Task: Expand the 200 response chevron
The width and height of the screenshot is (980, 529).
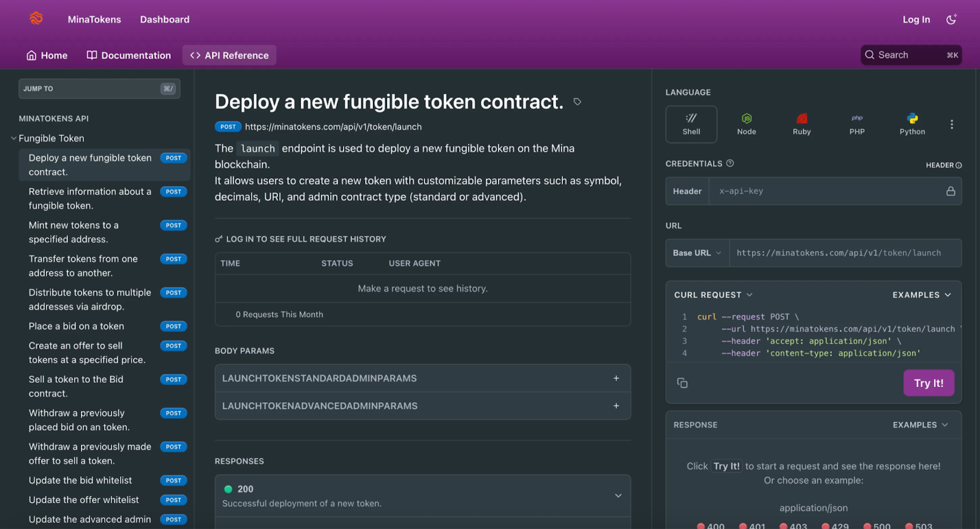Action: [618, 496]
